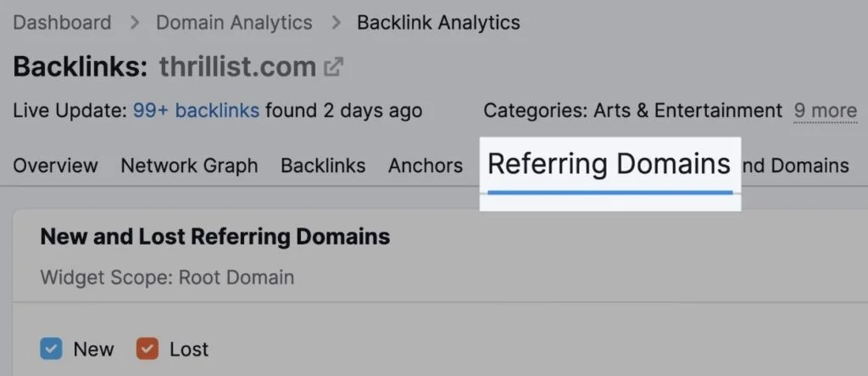Screen dimensions: 868x376
Task: Select the Anchors tab
Action: click(426, 166)
